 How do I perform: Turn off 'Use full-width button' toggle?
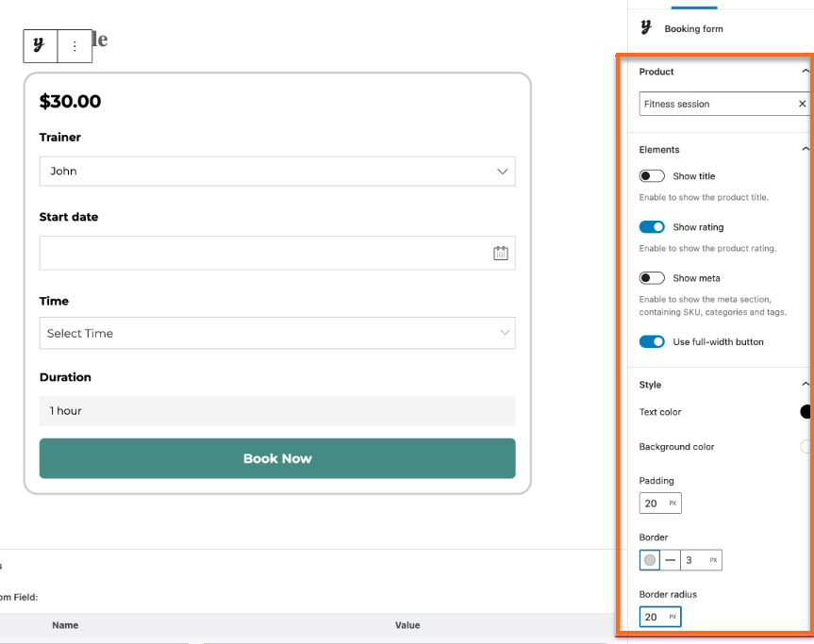click(652, 341)
